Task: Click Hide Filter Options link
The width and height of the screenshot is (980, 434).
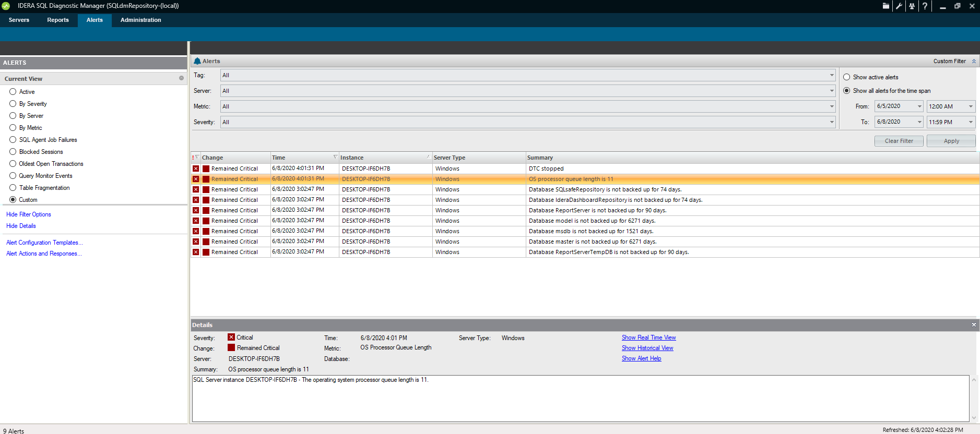Action: [x=29, y=214]
